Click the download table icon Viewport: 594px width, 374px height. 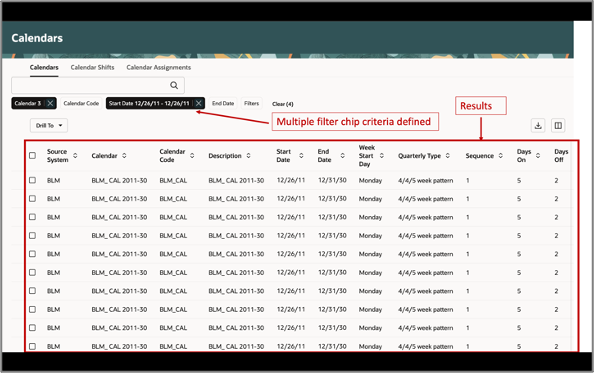coord(538,125)
